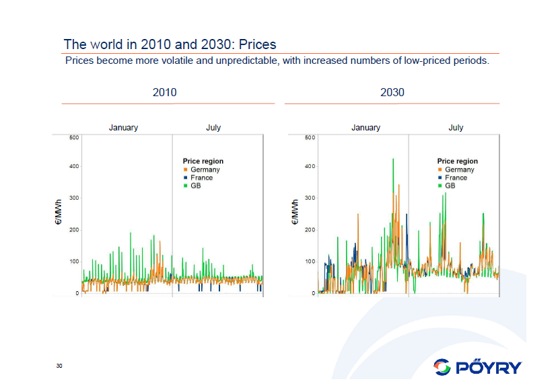Click the '500' y-axis label on the 2010 chart
This screenshot has height=392, width=560.
point(74,138)
